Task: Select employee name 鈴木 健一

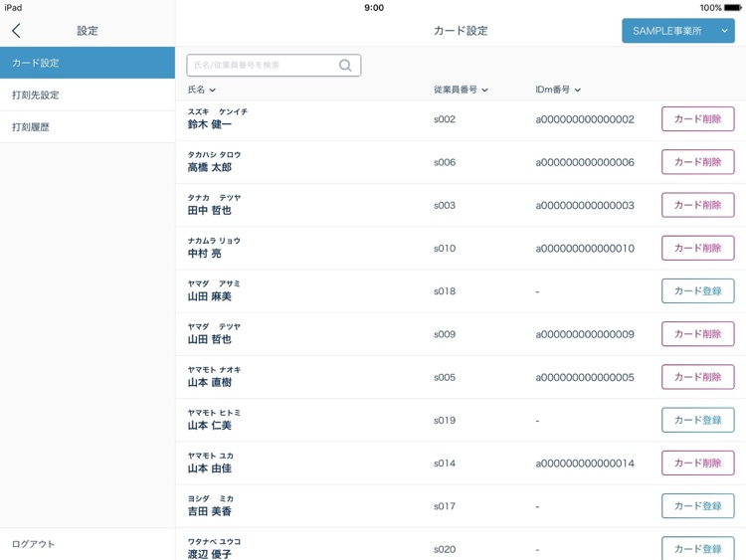Action: point(209,124)
